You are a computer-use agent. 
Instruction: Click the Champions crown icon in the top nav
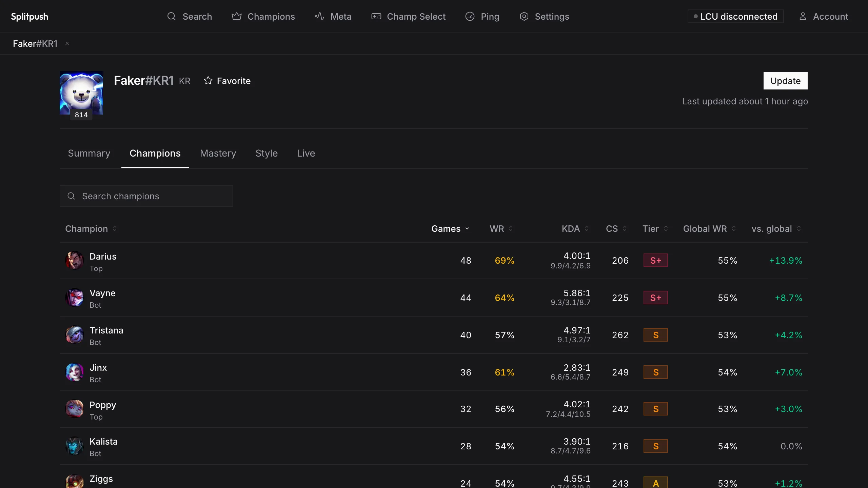[237, 16]
